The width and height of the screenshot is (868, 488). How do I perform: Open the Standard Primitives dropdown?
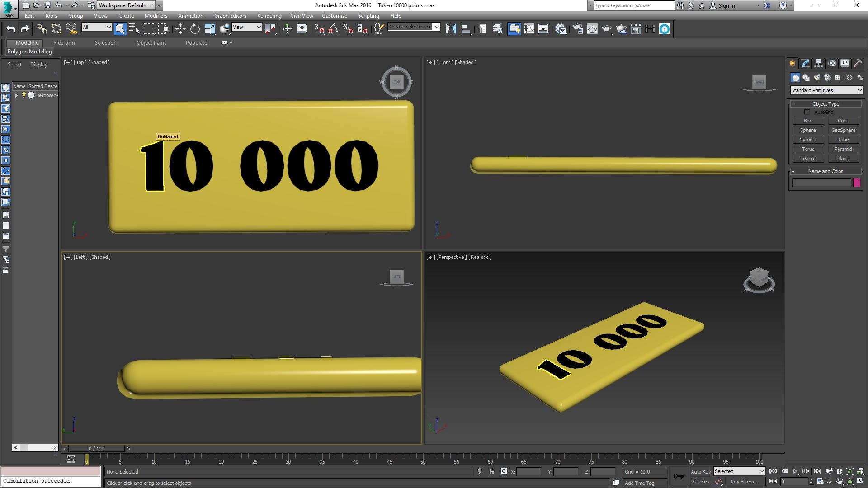coord(826,90)
